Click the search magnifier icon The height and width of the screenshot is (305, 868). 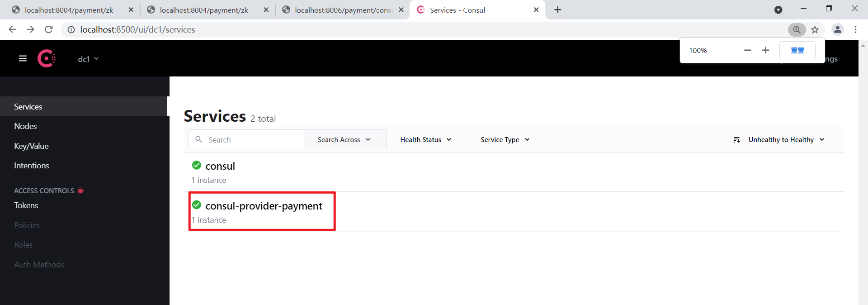click(198, 139)
